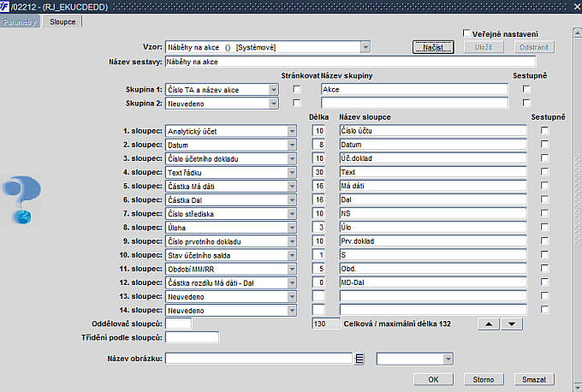Check Sestupně for 14. sloupec row
This screenshot has width=582, height=392.
point(544,310)
